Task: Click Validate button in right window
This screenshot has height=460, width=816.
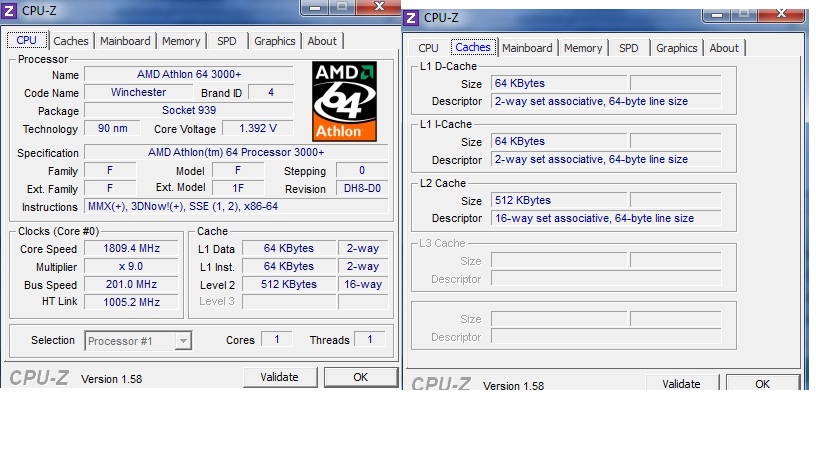Action: tap(681, 384)
